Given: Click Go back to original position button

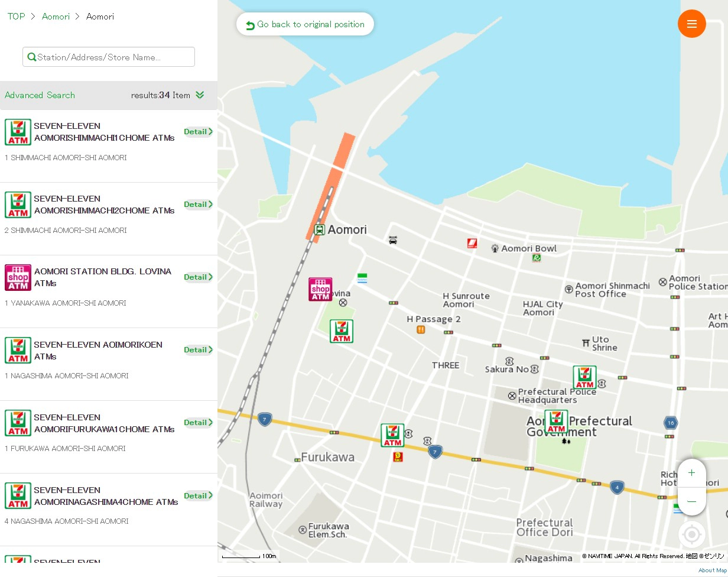Looking at the screenshot, I should (305, 24).
